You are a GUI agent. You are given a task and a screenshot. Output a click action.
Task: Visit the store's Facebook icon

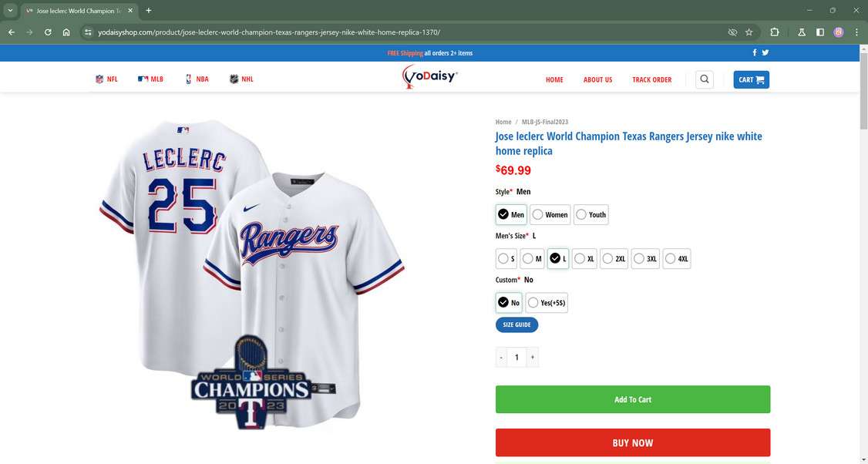(x=754, y=52)
